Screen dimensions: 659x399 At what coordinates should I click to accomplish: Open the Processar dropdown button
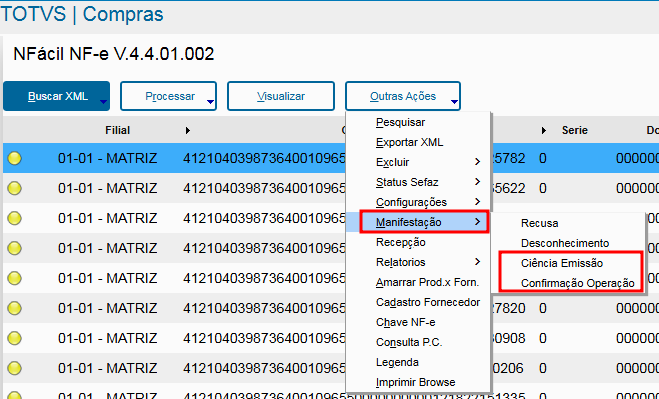click(169, 96)
